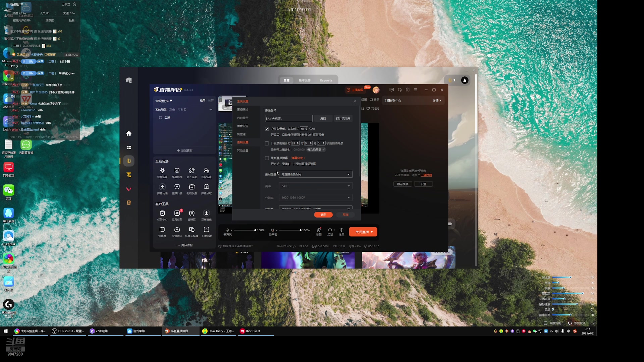Confirm settings with 确定 button
This screenshot has height=362, width=644.
click(323, 215)
